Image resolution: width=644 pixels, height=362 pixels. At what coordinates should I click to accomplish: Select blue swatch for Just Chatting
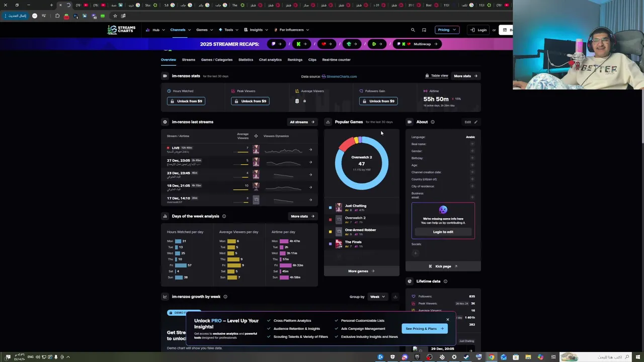[x=330, y=208]
